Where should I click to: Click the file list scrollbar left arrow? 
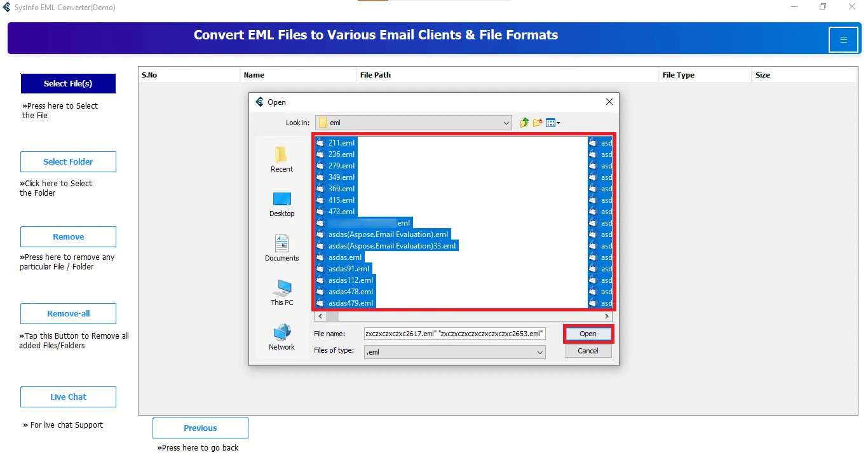320,316
